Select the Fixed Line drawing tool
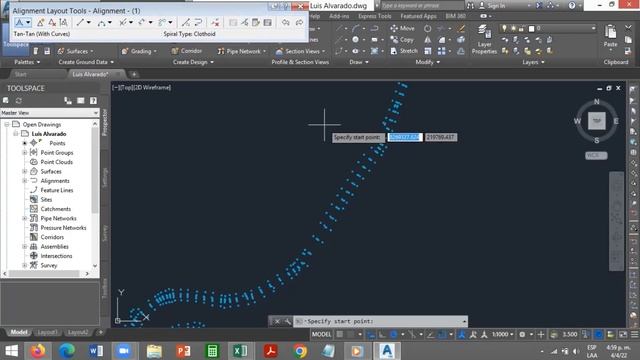640x360 pixels. click(x=80, y=22)
